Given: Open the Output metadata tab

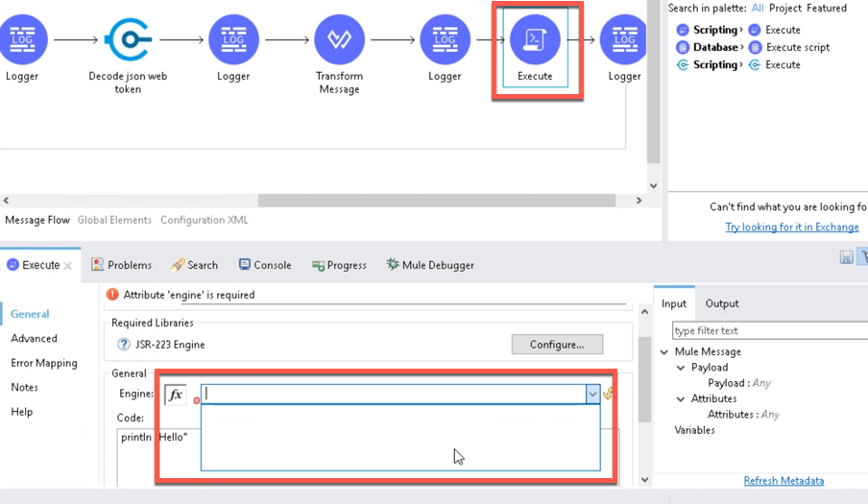Looking at the screenshot, I should [x=722, y=303].
